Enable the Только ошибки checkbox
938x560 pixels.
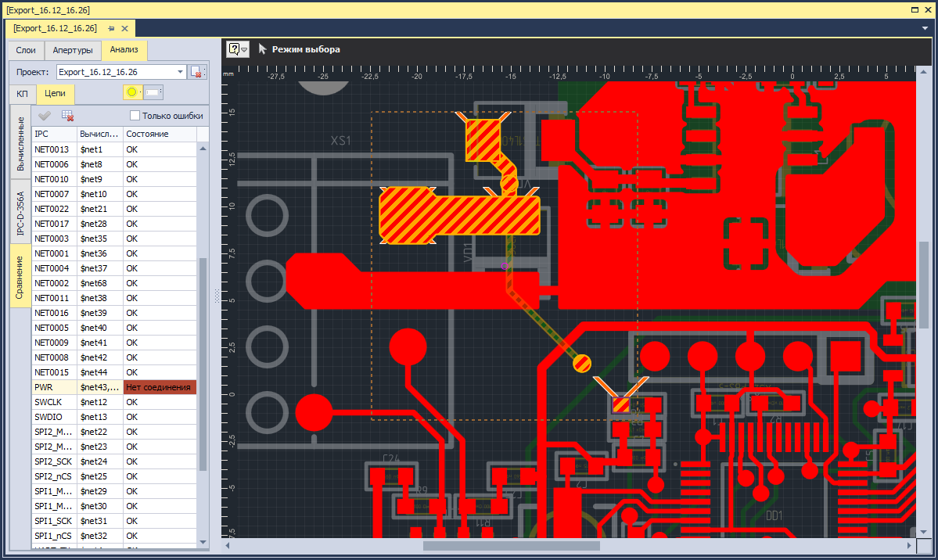pos(135,116)
